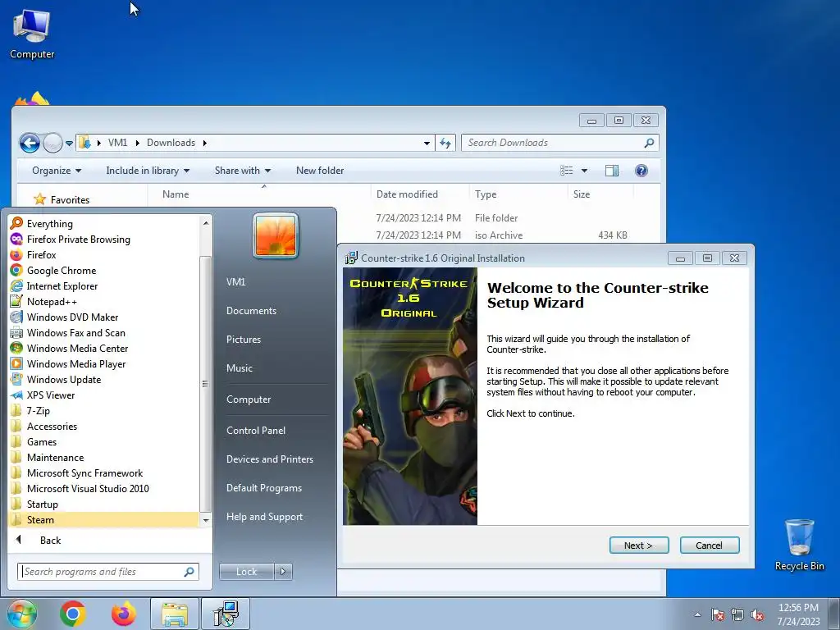Click Downloads in the Explorer address bar
Screen dimensions: 840x630
(x=171, y=143)
